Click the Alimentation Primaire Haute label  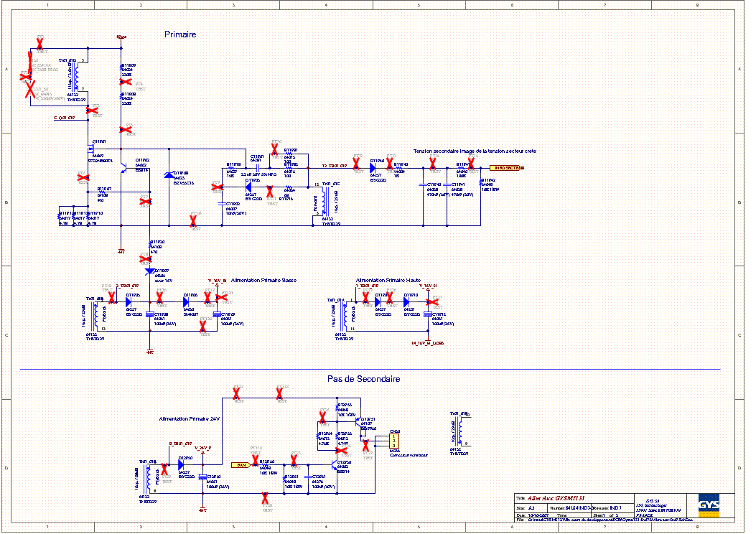pos(388,280)
